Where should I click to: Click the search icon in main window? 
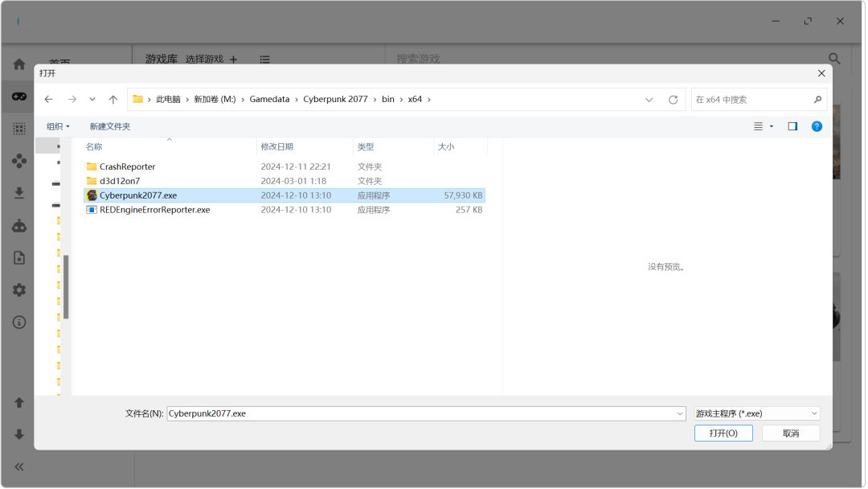834,59
